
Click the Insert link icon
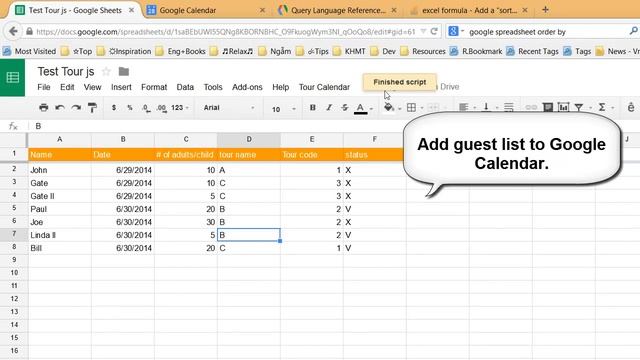point(531,108)
